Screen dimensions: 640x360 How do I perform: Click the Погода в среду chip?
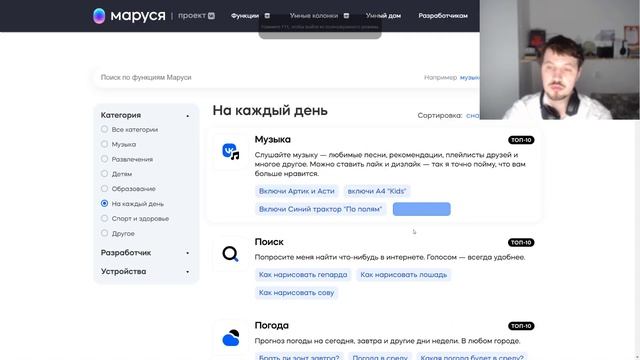pos(380,357)
